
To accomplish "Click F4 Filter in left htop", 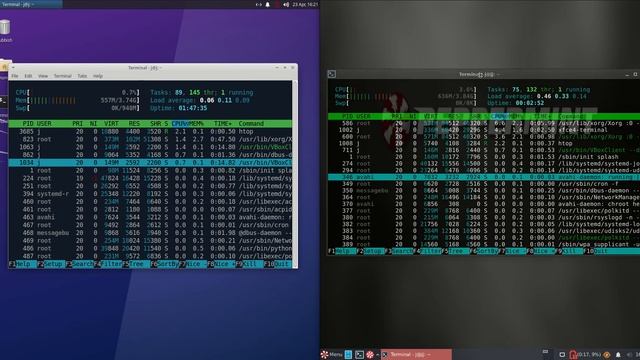I will pos(108,264).
